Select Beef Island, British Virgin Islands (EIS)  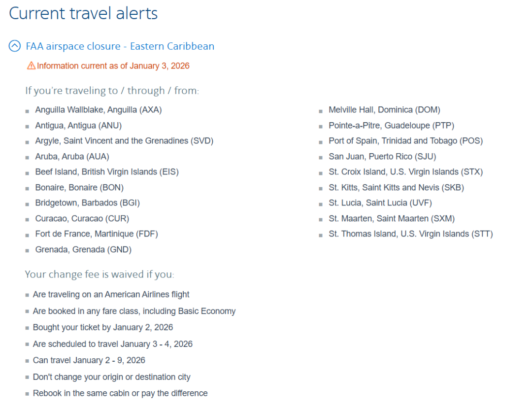pos(107,172)
